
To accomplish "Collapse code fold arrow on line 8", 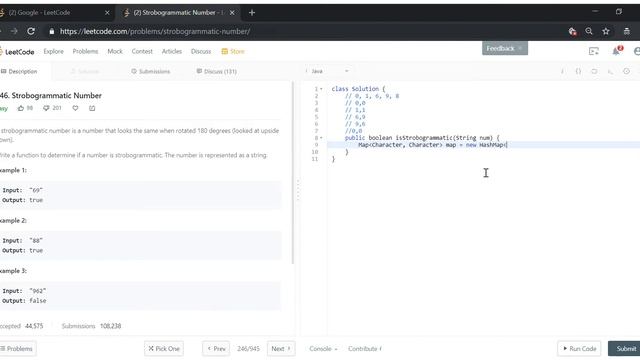I will click(321, 138).
